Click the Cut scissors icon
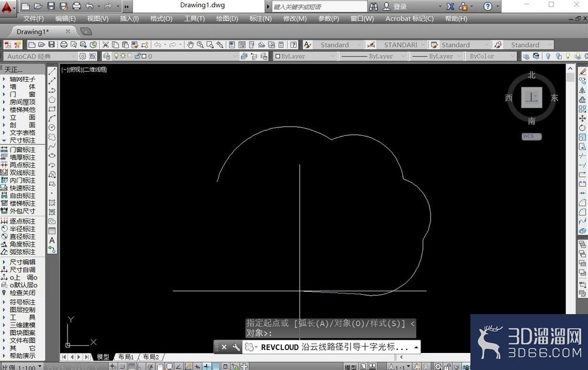588x370 pixels. 106,45
